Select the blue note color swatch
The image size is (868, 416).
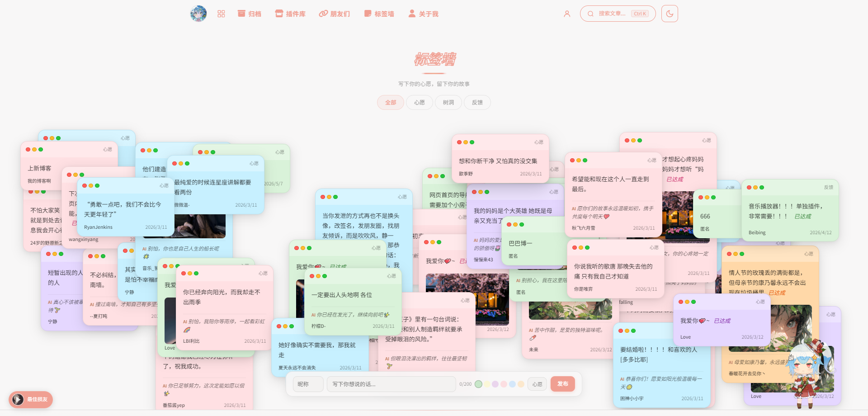(x=512, y=384)
